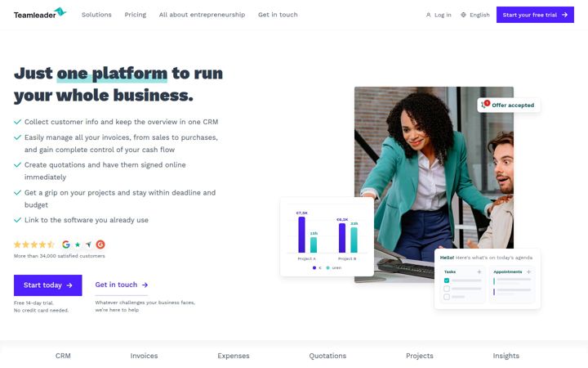This screenshot has width=588, height=368.
Task: Click the hero photo of two colleagues
Action: tap(434, 184)
